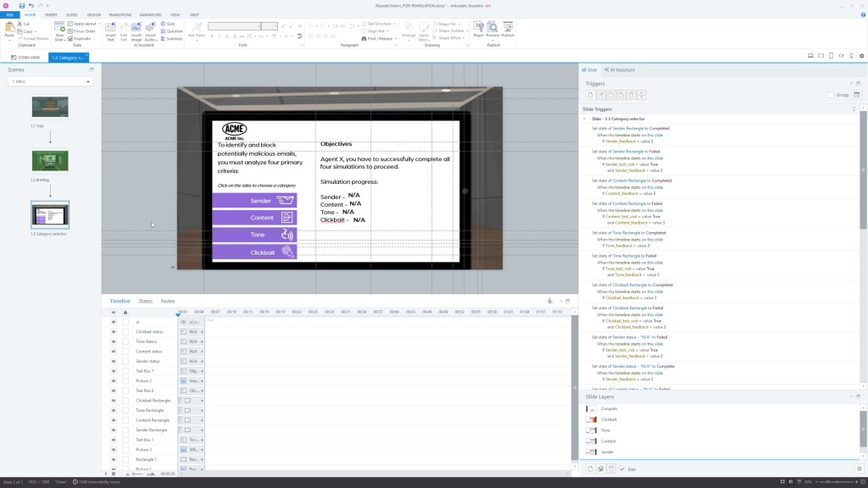This screenshot has height=488, width=868.
Task: Open the font size dropdown
Action: [273, 26]
